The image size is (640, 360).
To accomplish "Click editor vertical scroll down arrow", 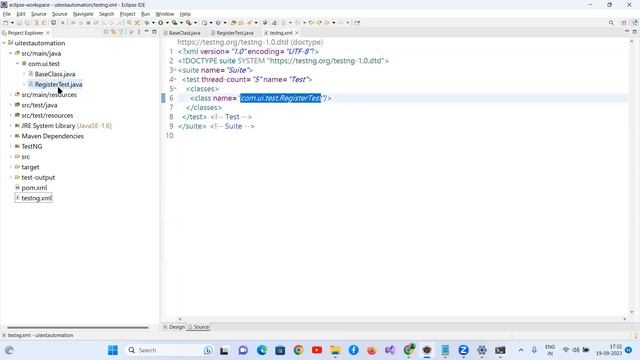I will 632,312.
